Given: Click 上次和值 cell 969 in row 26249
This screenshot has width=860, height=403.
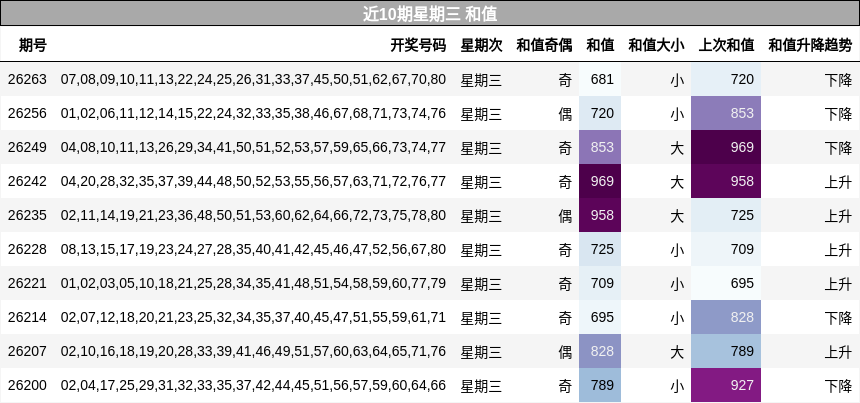Looking at the screenshot, I should pyautogui.click(x=726, y=147).
